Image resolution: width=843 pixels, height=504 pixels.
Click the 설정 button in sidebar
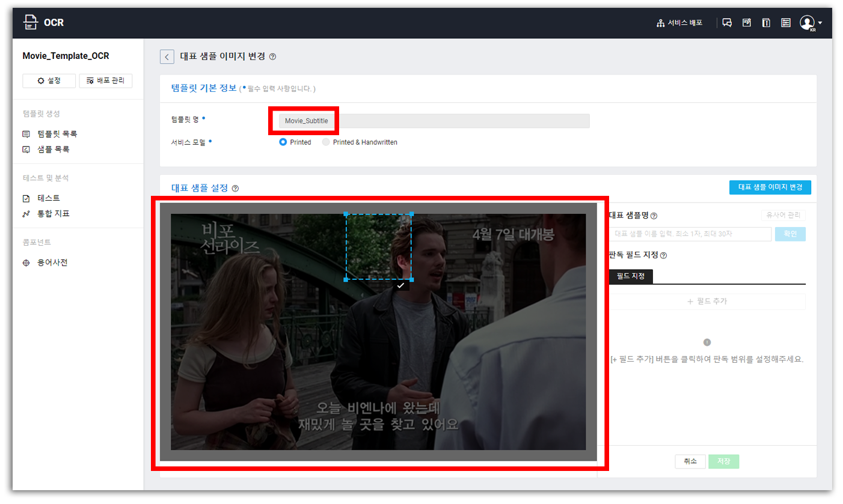tap(49, 80)
